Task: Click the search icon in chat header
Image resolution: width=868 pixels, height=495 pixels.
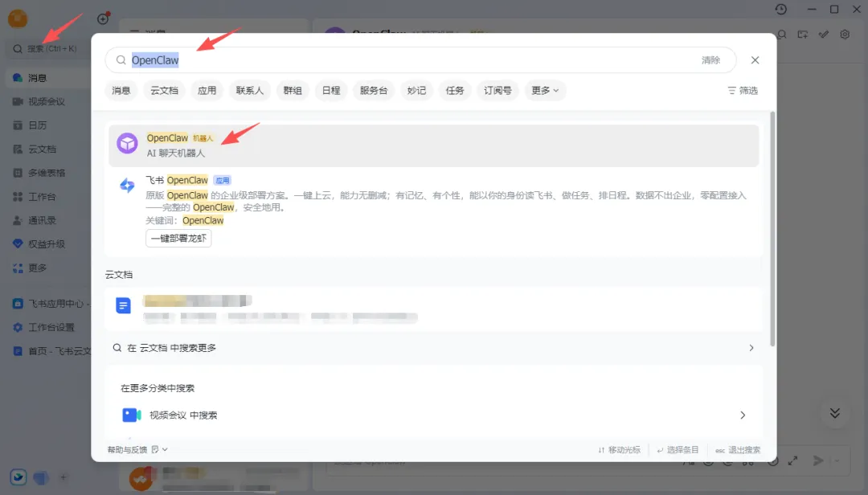Action: 782,35
